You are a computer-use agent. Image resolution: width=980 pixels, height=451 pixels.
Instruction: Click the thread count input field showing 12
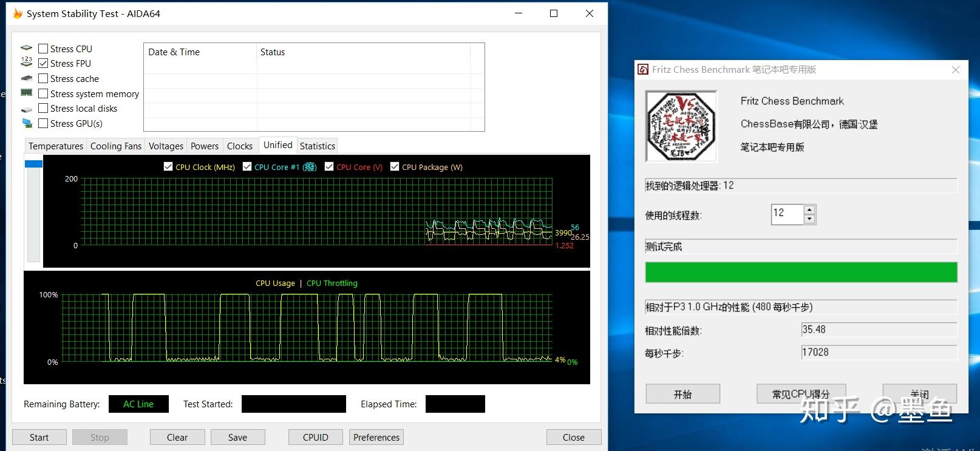pos(788,214)
